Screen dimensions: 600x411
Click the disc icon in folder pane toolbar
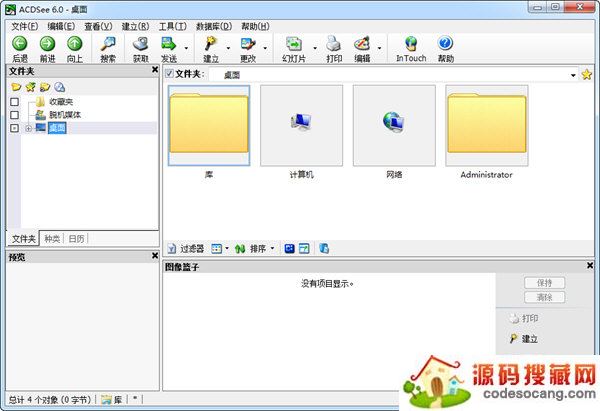tap(59, 87)
